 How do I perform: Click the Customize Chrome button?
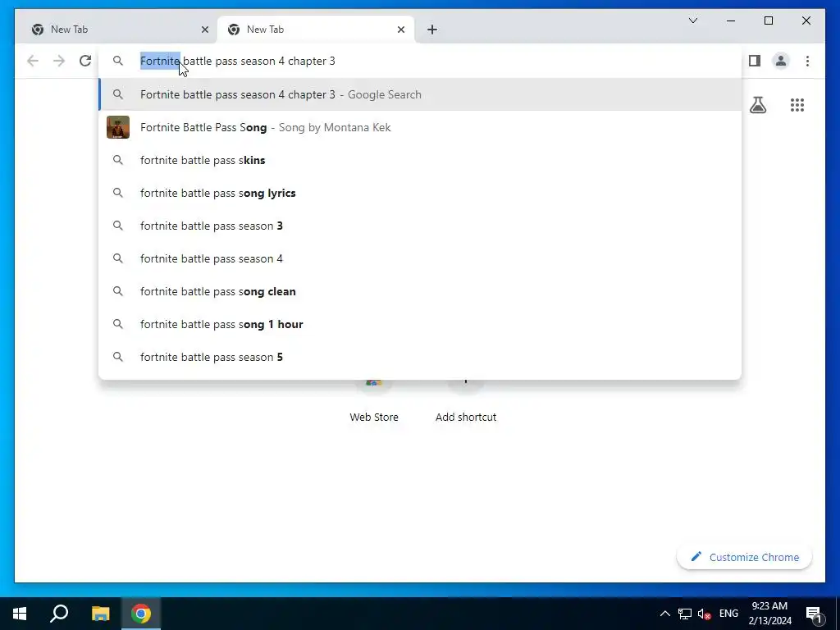[745, 557]
